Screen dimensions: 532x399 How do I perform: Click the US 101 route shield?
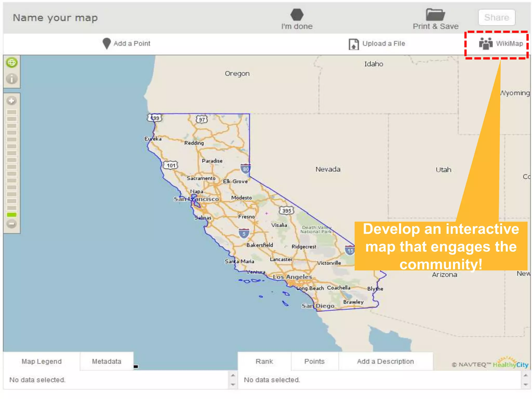coord(171,165)
